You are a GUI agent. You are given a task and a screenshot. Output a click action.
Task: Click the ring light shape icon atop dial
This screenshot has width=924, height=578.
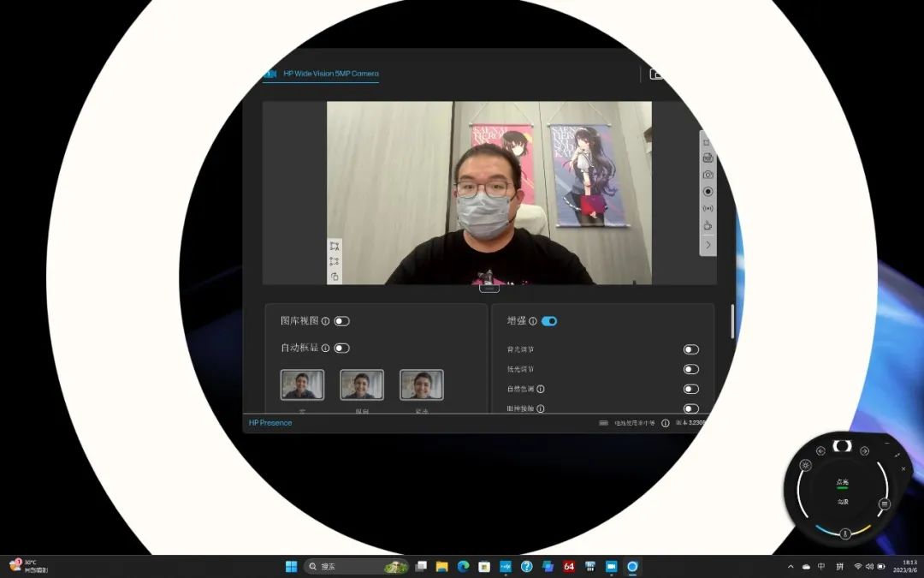[x=842, y=446]
